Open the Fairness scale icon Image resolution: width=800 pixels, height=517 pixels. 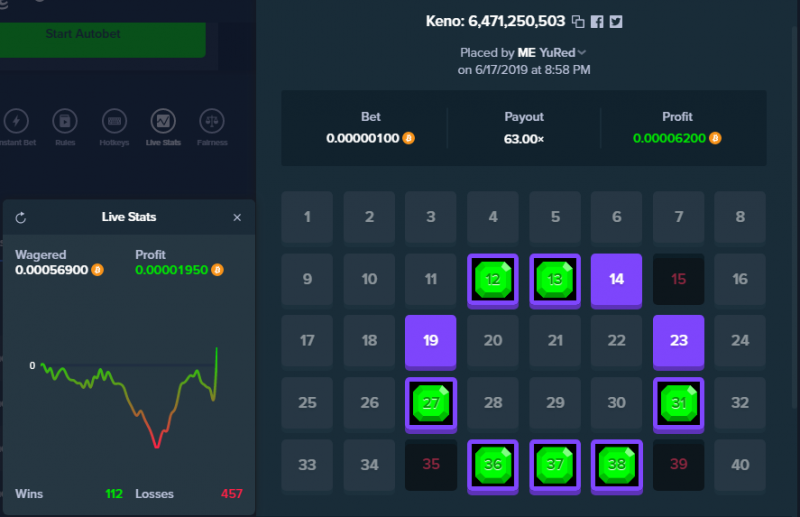(212, 121)
